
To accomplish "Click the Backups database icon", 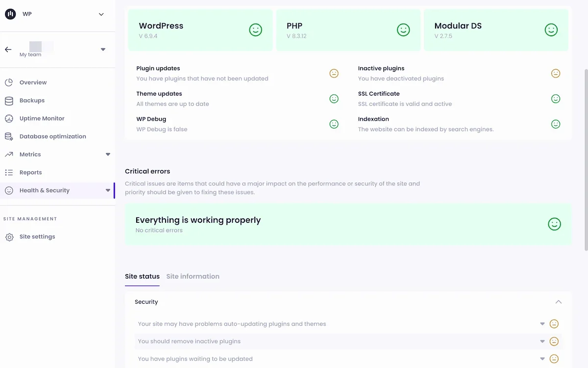I will click(9, 101).
